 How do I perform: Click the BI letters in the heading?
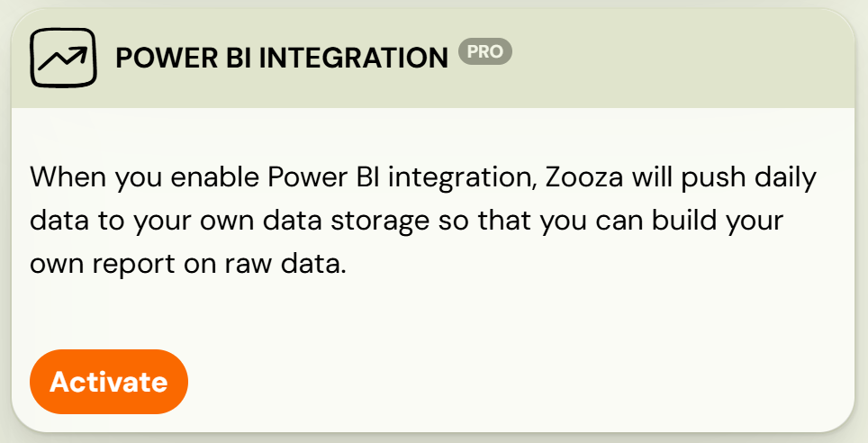(240, 58)
